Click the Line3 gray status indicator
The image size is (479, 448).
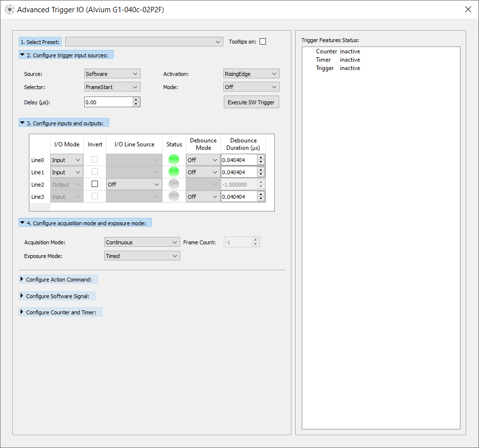coord(174,196)
